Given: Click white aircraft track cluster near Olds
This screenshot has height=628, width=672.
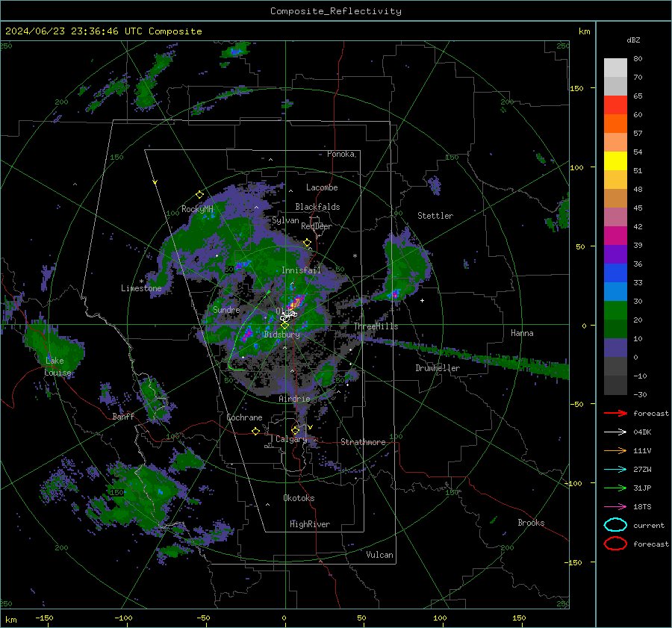Looking at the screenshot, I should pos(288,317).
